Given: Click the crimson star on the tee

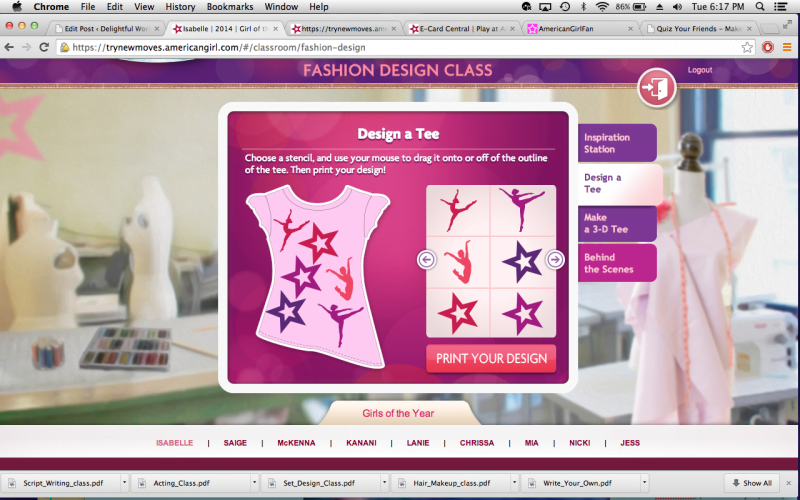Looking at the screenshot, I should (319, 243).
